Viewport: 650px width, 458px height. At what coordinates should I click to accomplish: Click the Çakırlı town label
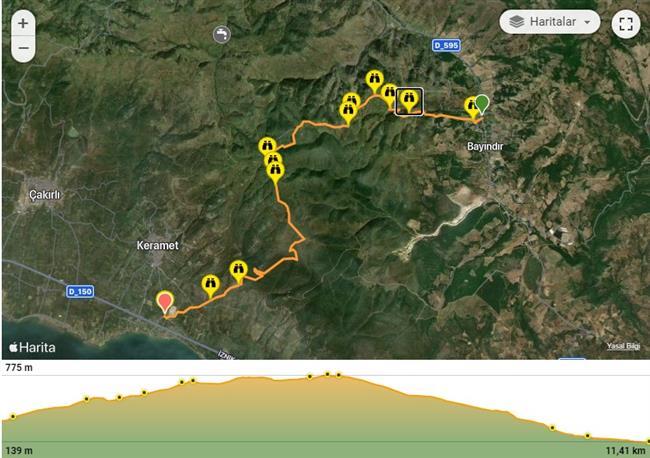coord(45,194)
